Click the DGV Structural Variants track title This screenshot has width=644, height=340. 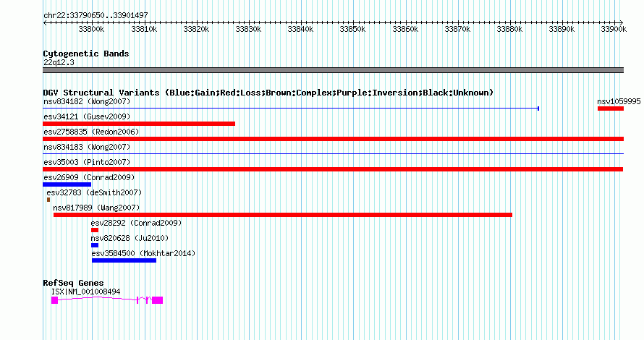(x=268, y=93)
